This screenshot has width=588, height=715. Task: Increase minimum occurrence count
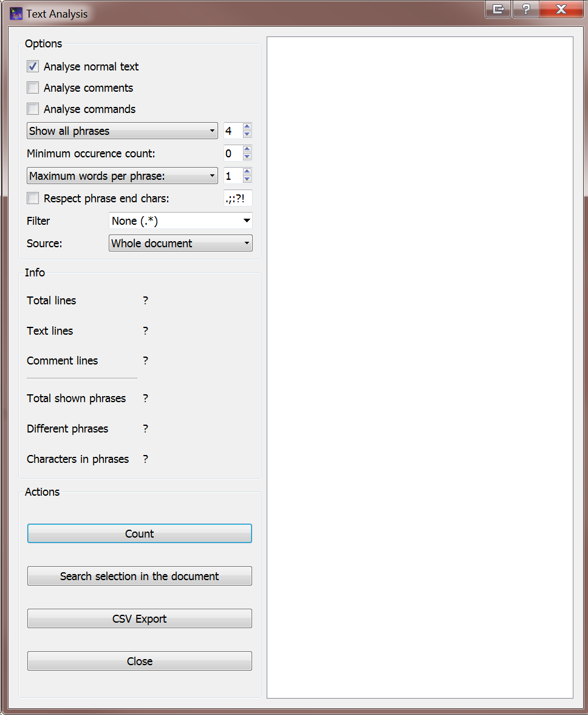[x=247, y=149]
